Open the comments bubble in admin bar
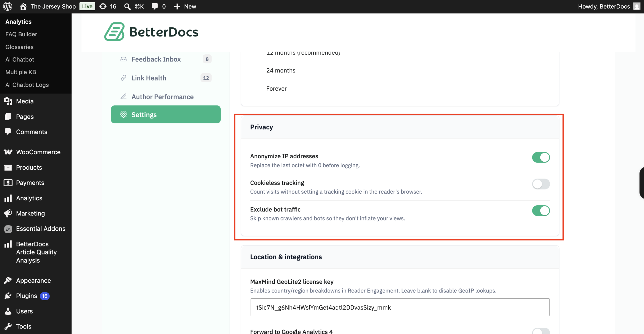The image size is (644, 334). click(155, 6)
